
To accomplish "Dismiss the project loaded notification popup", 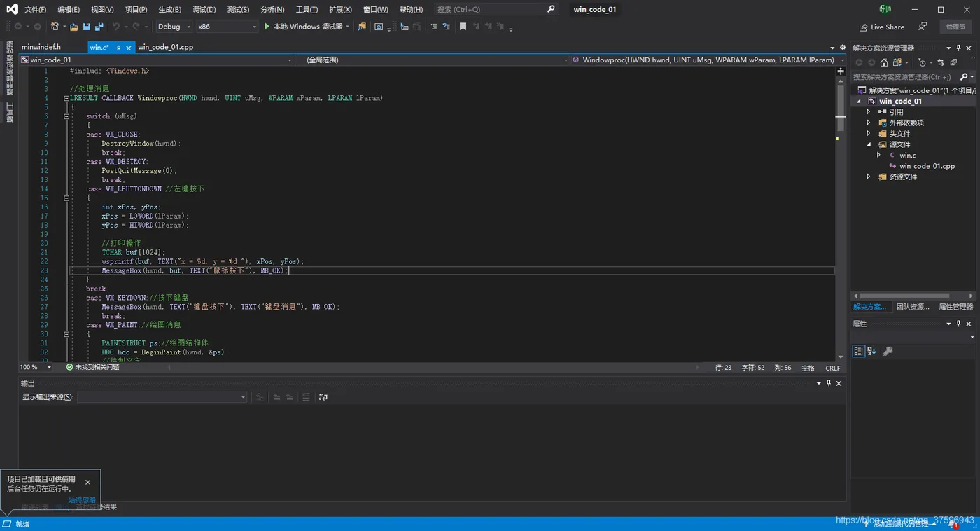I will (x=87, y=482).
